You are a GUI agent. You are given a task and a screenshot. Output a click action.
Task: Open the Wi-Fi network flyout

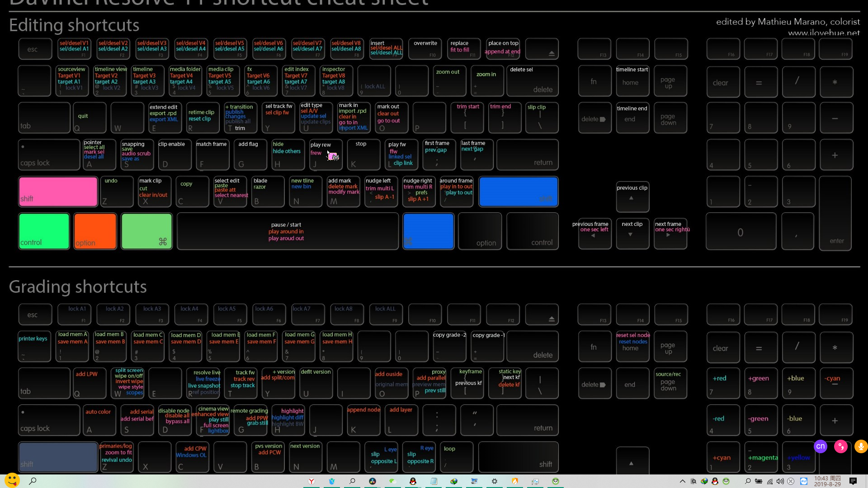(x=769, y=482)
